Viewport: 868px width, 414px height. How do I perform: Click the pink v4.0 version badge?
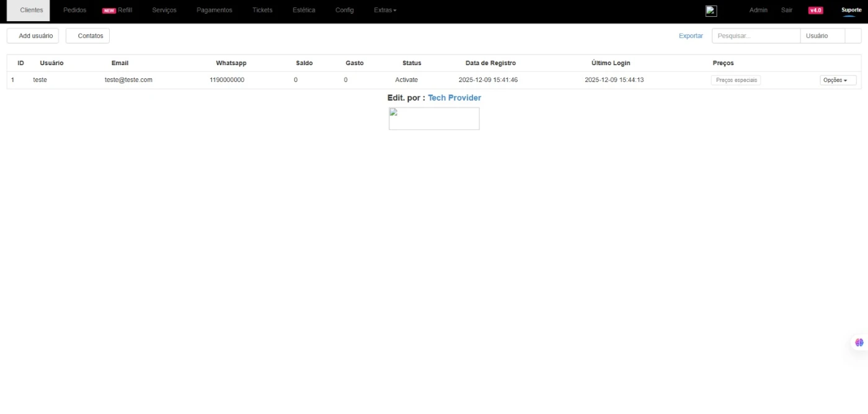815,11
